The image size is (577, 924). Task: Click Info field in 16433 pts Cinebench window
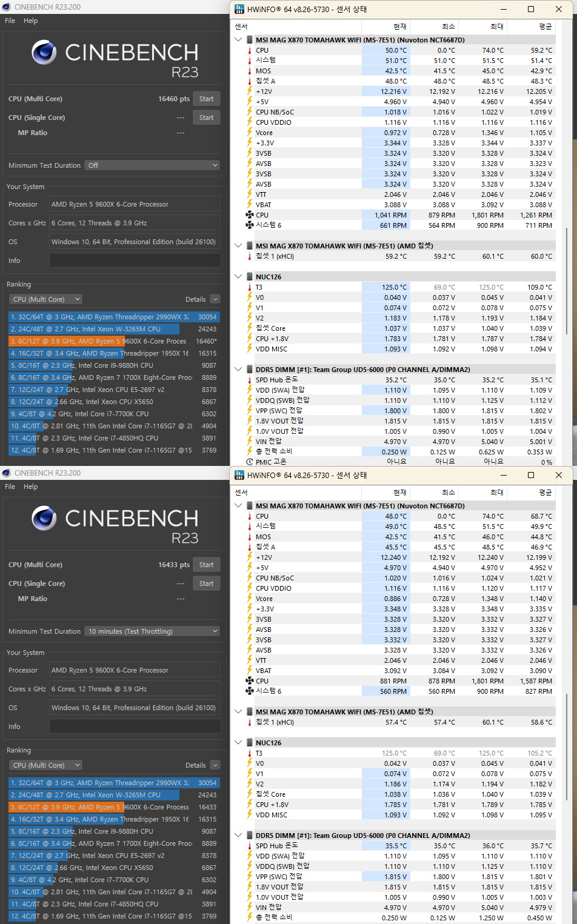135,726
